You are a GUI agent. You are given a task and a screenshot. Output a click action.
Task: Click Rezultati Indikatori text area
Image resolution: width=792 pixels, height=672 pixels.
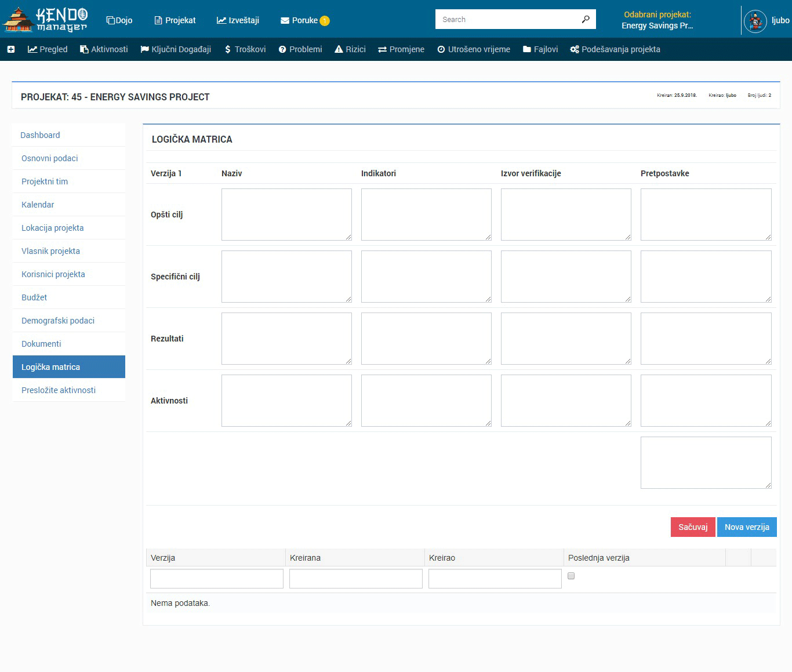tap(426, 339)
